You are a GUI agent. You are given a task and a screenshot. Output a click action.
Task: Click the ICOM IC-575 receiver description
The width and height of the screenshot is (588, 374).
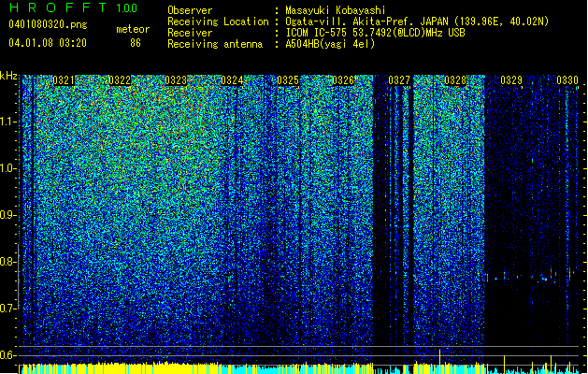(375, 33)
